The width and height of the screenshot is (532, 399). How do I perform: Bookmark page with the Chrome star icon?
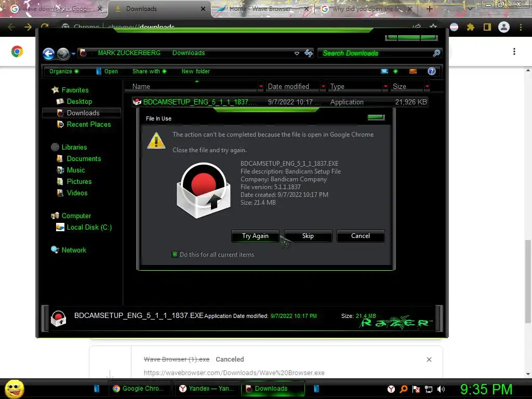coord(433,26)
